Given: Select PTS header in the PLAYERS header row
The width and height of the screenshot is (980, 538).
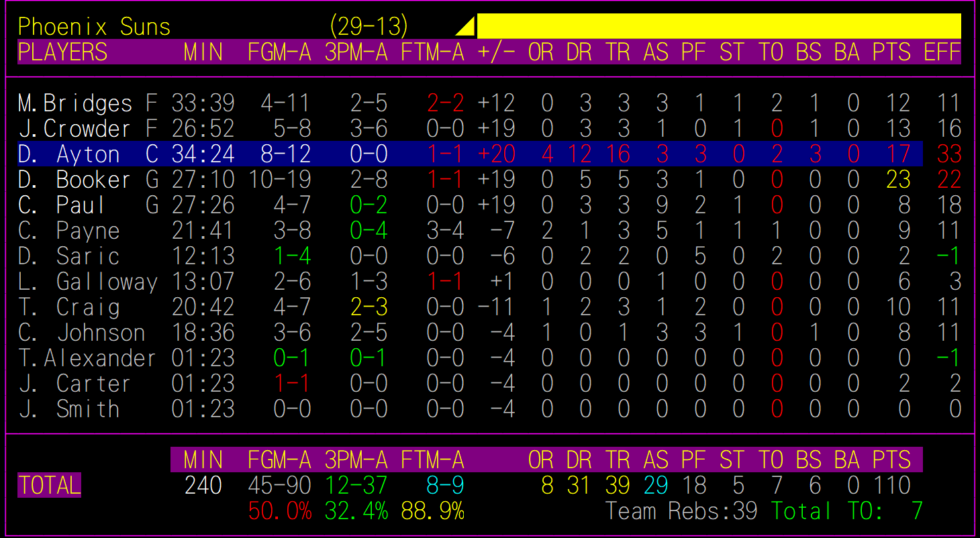Looking at the screenshot, I should tap(892, 52).
